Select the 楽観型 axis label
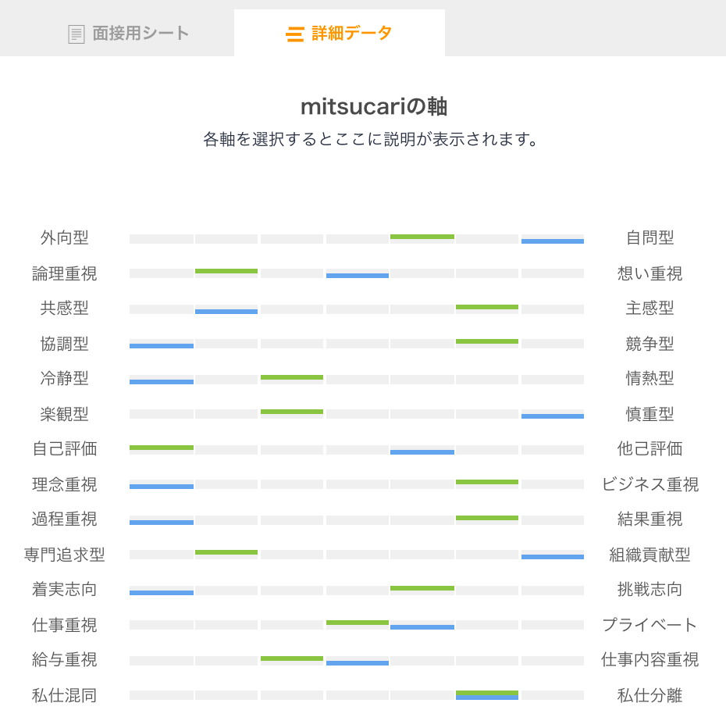The height and width of the screenshot is (728, 726). pyautogui.click(x=65, y=412)
